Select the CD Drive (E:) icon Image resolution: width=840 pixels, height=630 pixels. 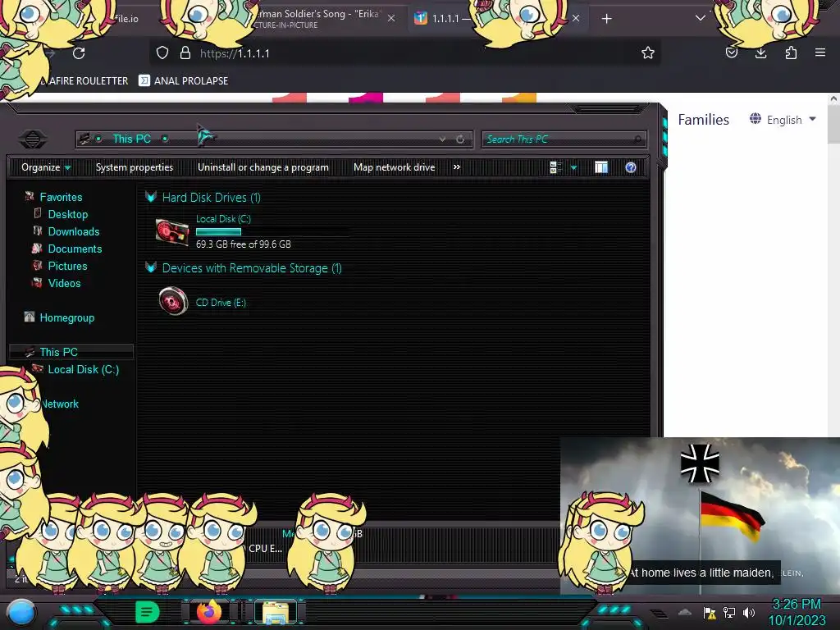click(173, 301)
